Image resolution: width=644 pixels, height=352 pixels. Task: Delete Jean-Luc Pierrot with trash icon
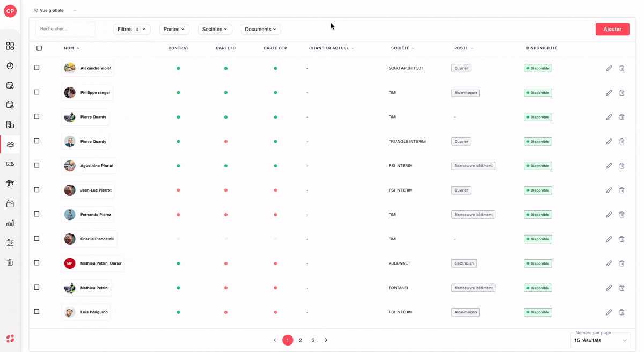point(621,190)
